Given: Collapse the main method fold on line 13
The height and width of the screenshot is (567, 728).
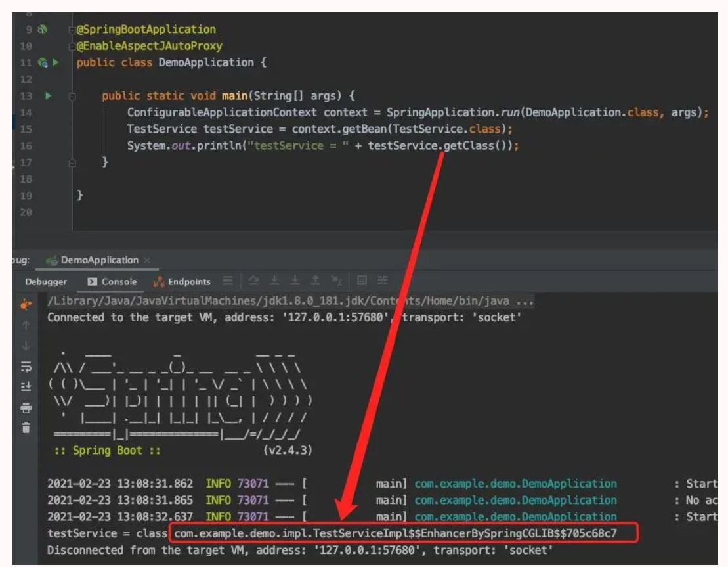Looking at the screenshot, I should (72, 96).
